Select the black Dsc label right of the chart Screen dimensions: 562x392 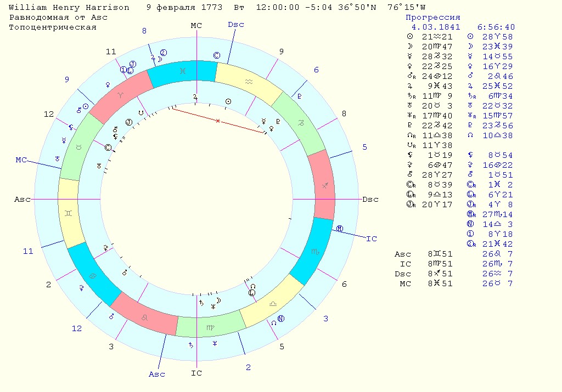370,199
